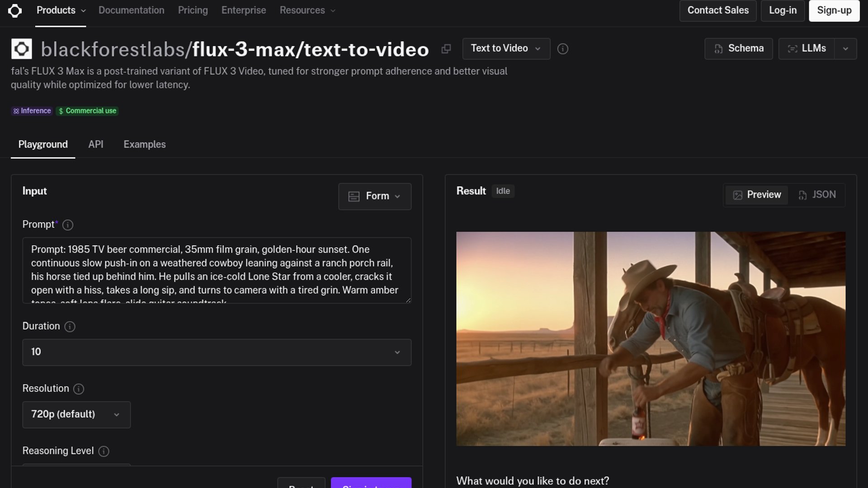Viewport: 868px width, 488px height.
Task: Click the Commercial use tag badge
Action: [87, 111]
